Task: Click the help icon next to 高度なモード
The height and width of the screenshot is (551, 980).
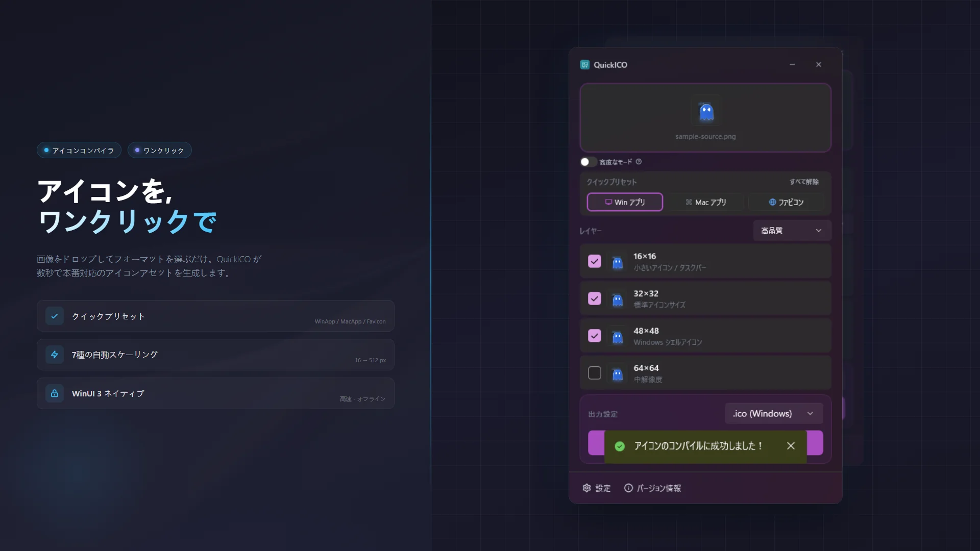Action: (x=639, y=162)
